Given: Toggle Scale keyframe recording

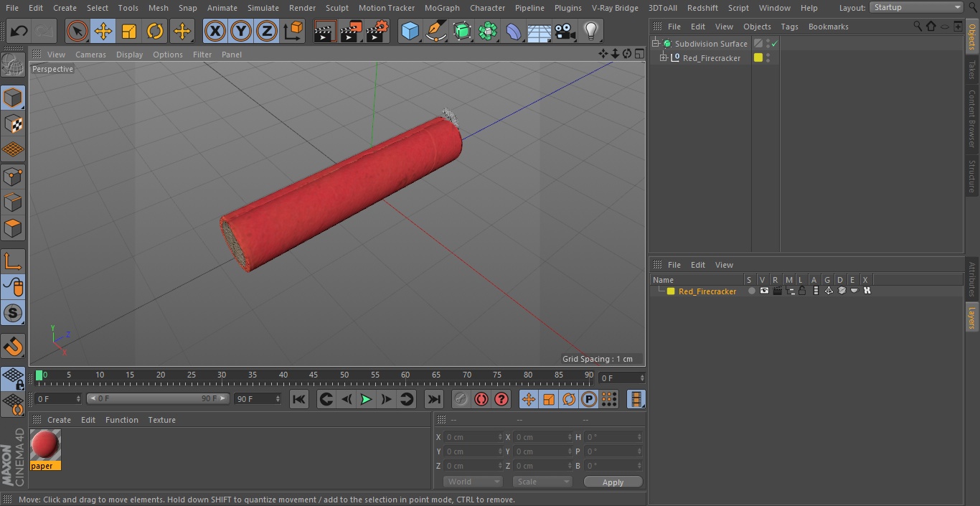Looking at the screenshot, I should [x=549, y=399].
